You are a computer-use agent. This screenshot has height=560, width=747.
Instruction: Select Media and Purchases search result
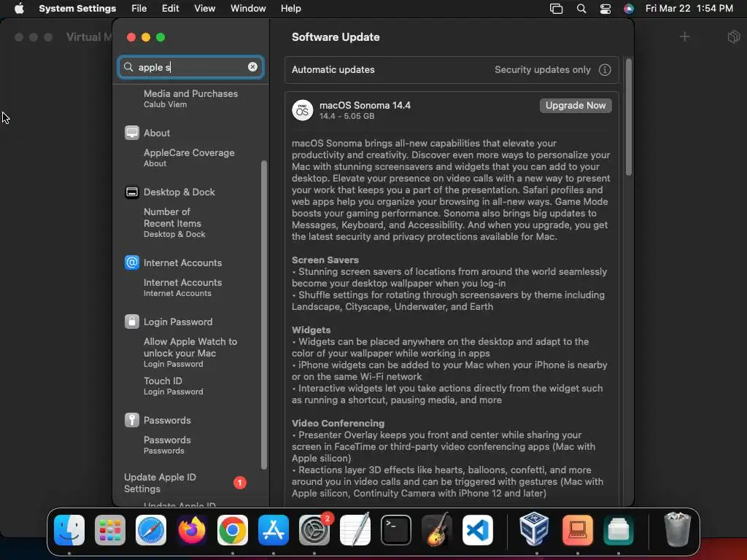coord(190,98)
